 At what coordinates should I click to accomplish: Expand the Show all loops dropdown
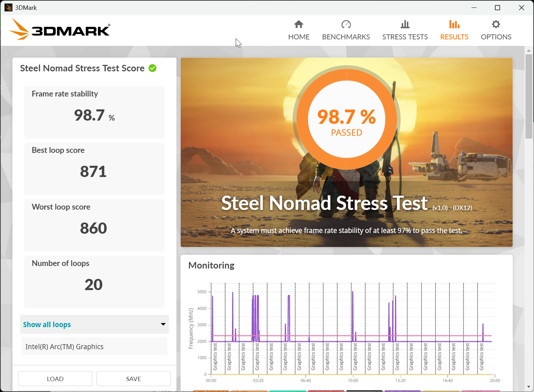pyautogui.click(x=94, y=324)
